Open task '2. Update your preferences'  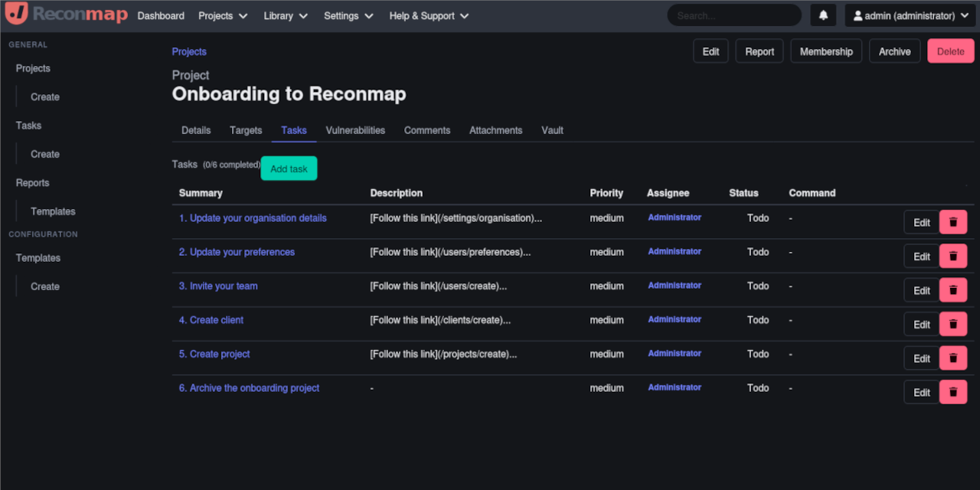237,252
